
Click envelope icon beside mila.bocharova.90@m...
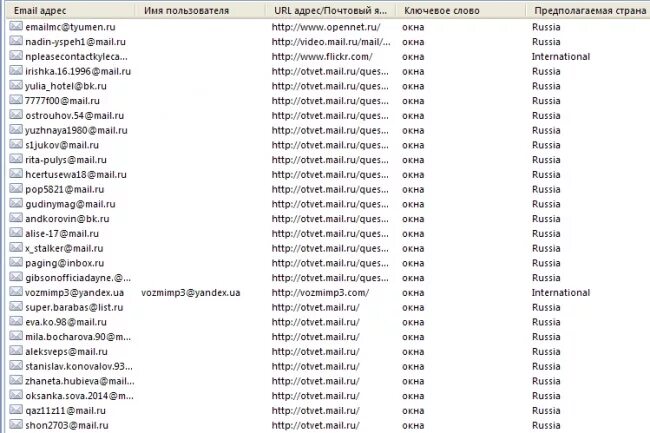(16, 336)
